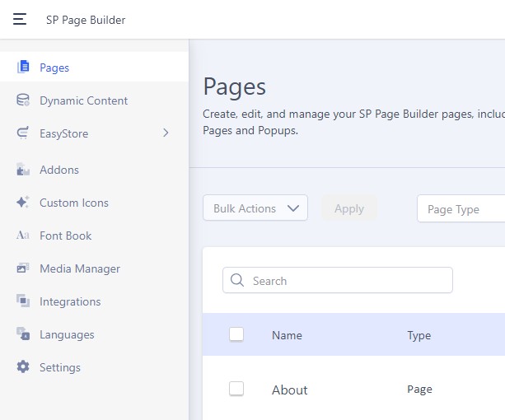Click the EasyStore icon in sidebar

pos(23,133)
